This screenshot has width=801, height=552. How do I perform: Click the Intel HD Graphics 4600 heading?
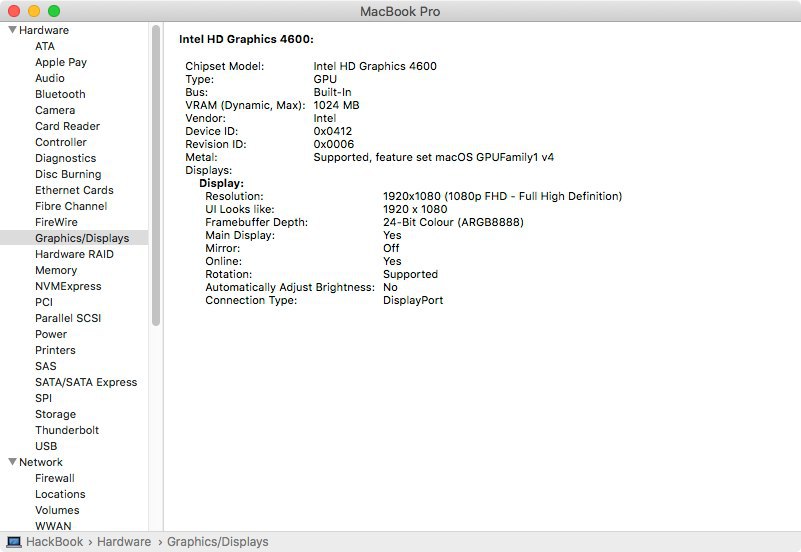(246, 39)
